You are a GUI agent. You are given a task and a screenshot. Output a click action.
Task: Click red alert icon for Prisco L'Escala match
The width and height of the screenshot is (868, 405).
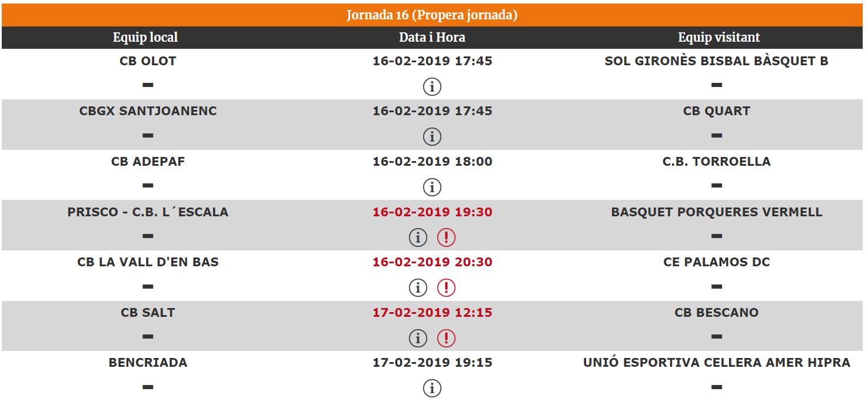[x=446, y=237]
